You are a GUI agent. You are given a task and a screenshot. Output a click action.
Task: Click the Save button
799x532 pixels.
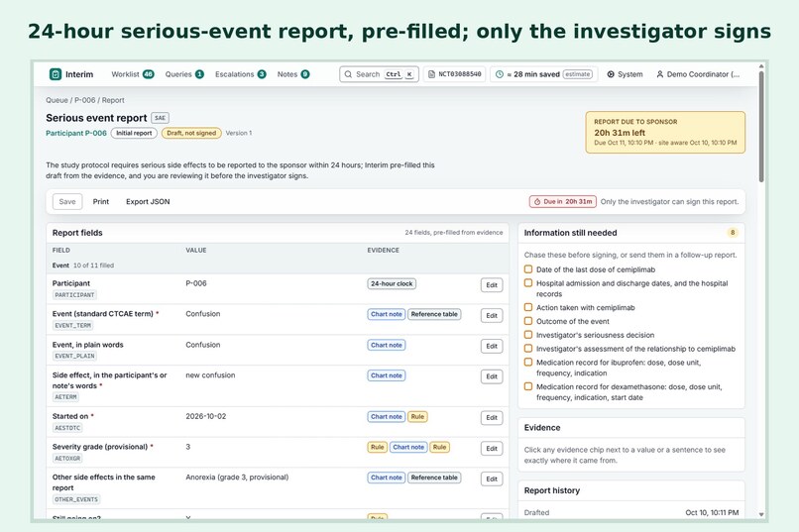click(67, 201)
